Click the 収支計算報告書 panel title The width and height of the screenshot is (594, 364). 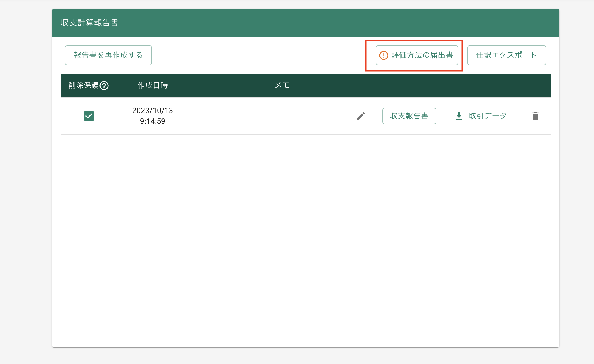click(x=89, y=23)
